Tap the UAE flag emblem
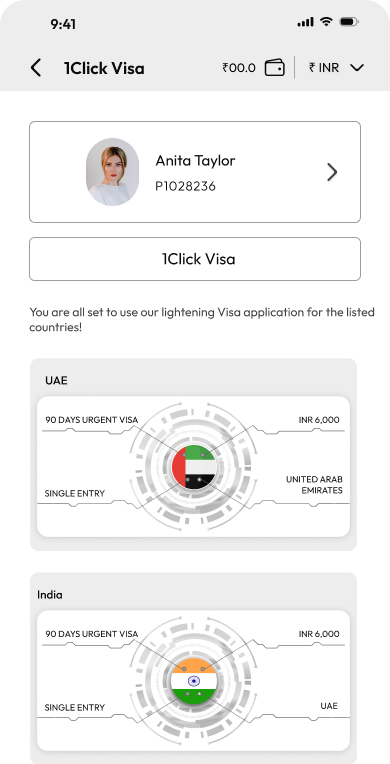This screenshot has height=764, width=390. tap(194, 467)
